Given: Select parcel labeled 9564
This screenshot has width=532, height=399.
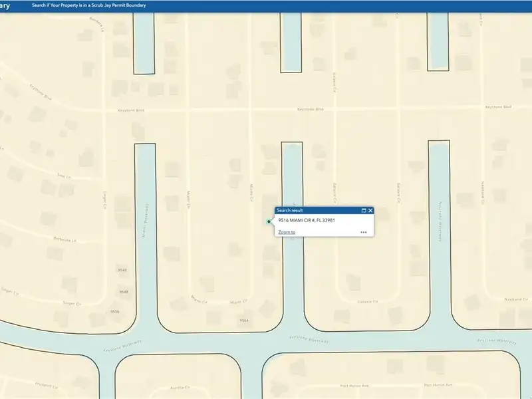Looking at the screenshot, I should (244, 321).
